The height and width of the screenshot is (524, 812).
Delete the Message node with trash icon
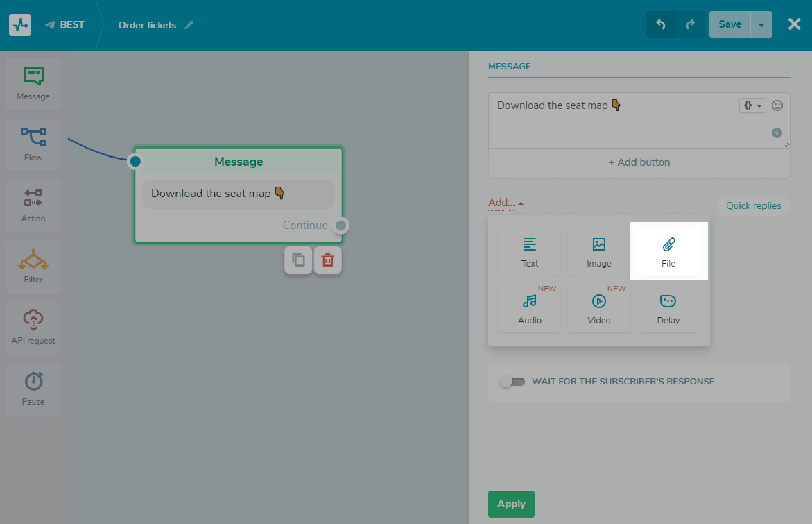point(328,260)
